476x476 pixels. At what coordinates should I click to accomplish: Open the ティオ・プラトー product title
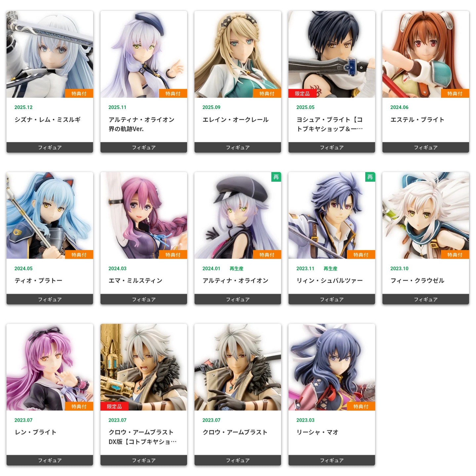pos(38,280)
